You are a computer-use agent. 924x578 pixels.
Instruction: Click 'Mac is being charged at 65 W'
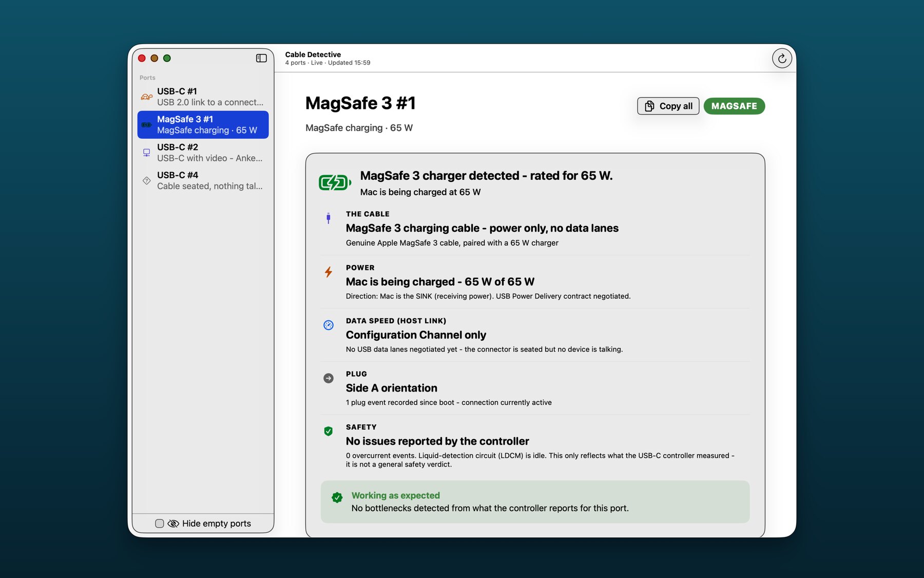420,192
